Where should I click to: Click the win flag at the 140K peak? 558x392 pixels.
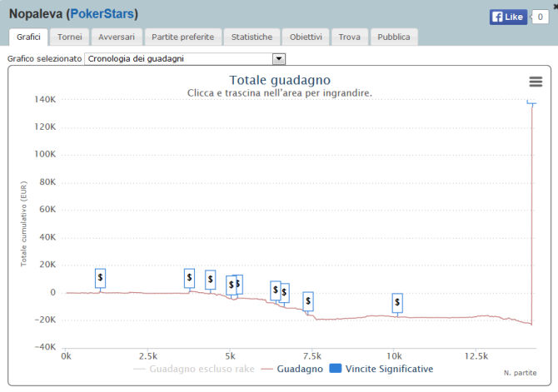(x=531, y=103)
